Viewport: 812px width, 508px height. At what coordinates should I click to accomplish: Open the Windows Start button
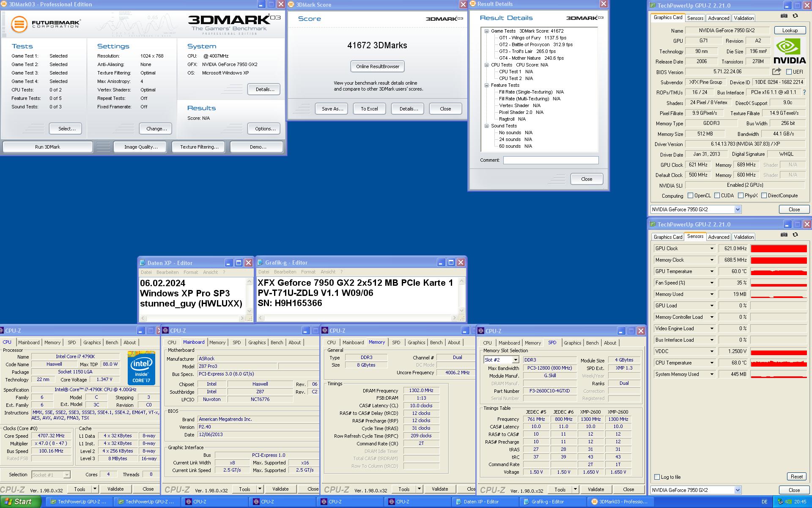[x=20, y=502]
